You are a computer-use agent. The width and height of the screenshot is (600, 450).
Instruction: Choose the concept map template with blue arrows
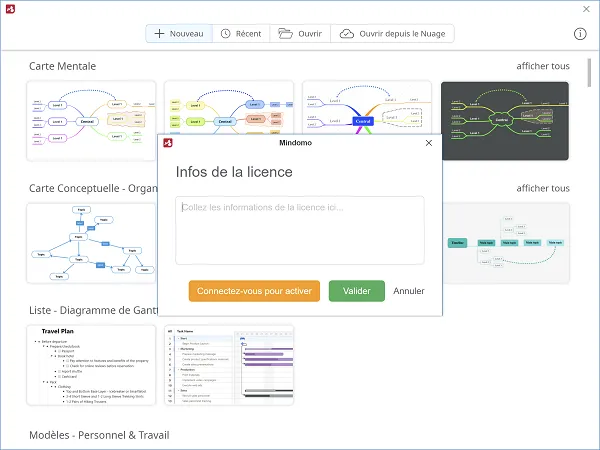91,243
